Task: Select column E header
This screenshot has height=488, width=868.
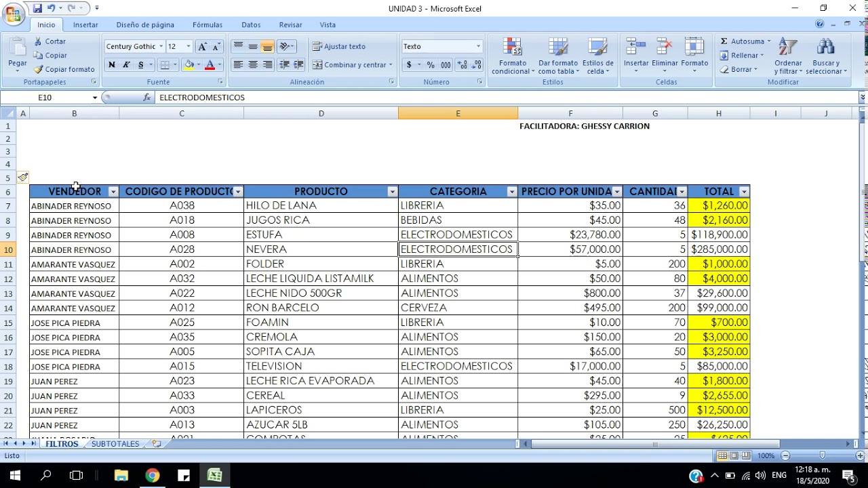Action: pyautogui.click(x=458, y=113)
